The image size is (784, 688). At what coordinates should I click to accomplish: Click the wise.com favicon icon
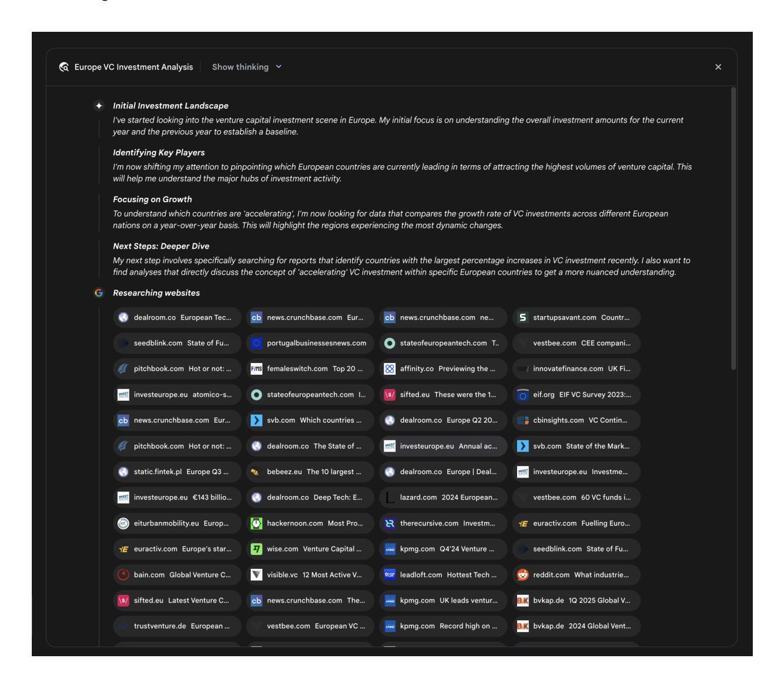pyautogui.click(x=257, y=549)
